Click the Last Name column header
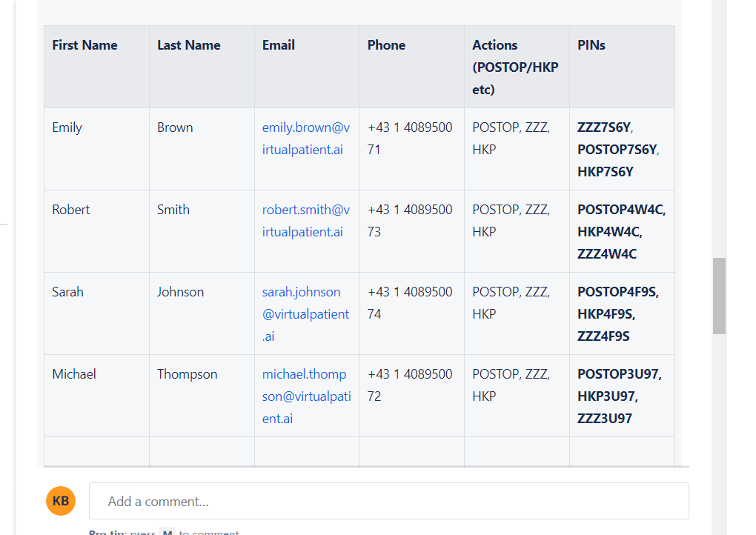This screenshot has width=756, height=535. coord(188,45)
